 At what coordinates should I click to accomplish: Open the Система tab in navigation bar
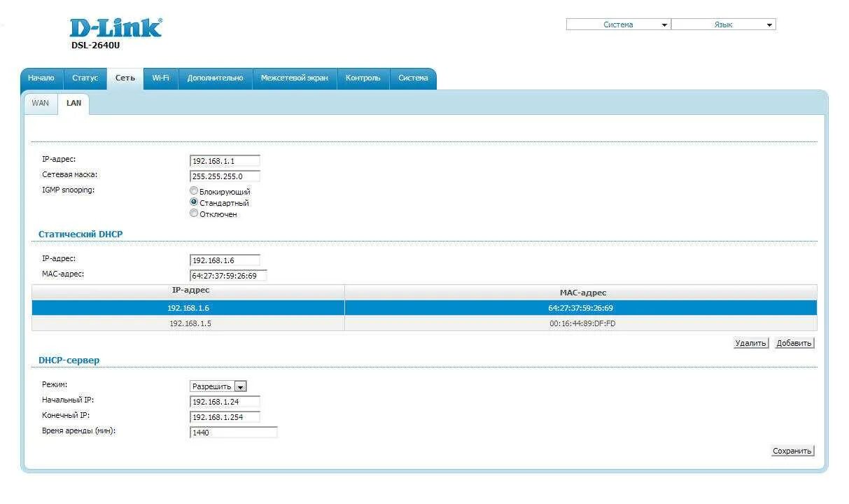413,78
